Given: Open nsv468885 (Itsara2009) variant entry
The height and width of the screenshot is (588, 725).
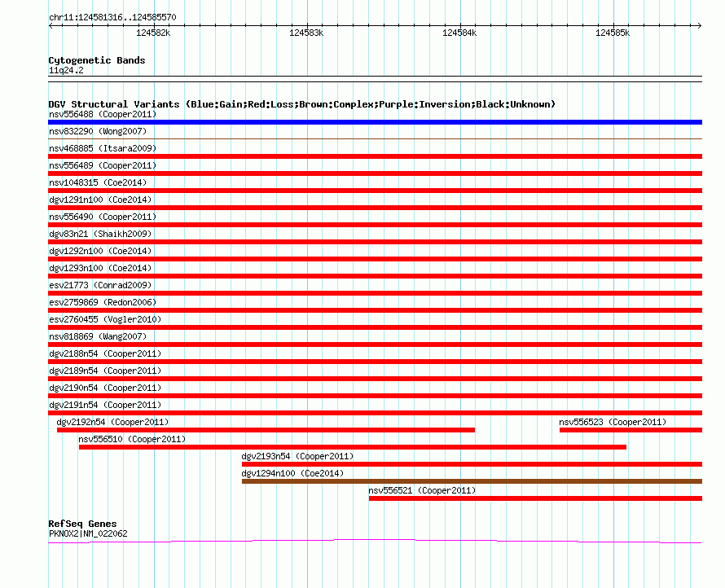Looking at the screenshot, I should click(103, 148).
